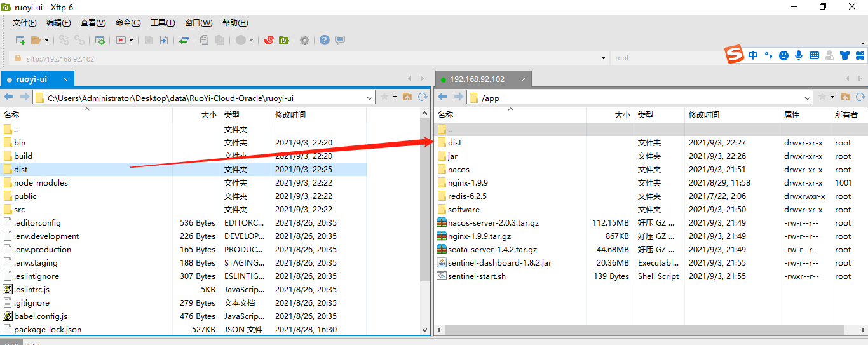Image resolution: width=868 pixels, height=345 pixels.
Task: Select the remote nginx-1.9.9 folder
Action: pos(468,182)
